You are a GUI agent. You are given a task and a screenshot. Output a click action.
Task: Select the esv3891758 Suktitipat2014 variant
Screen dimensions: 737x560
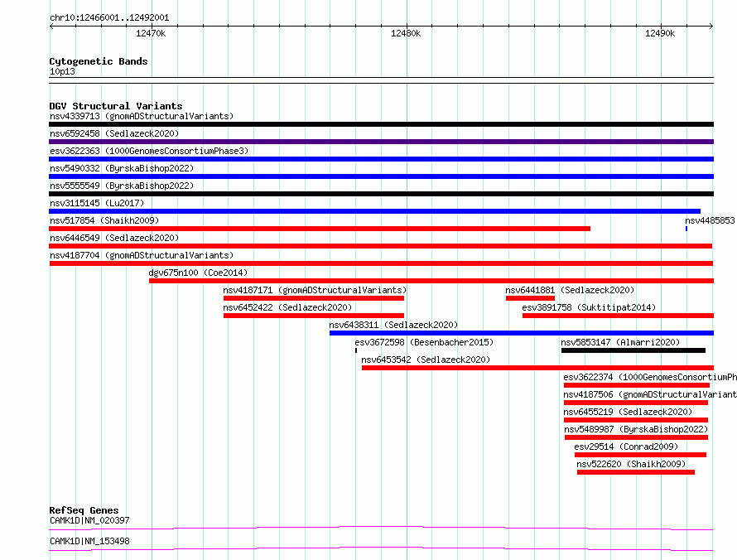618,316
